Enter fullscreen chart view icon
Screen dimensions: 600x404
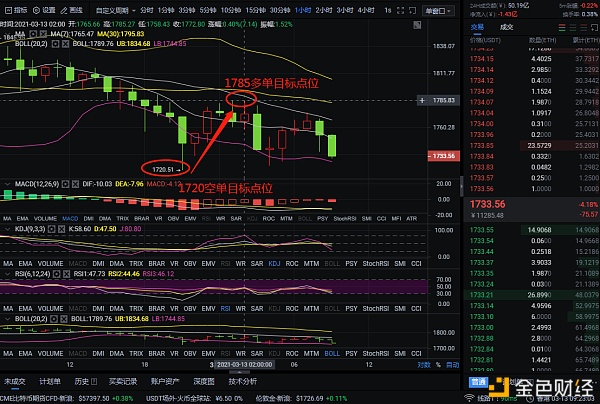pyautogui.click(x=400, y=10)
